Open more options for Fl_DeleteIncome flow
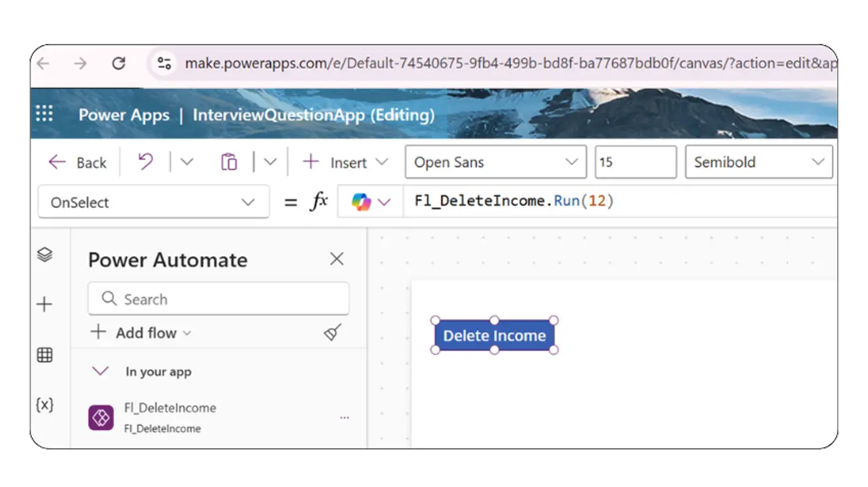Screen dimensions: 868x487 coord(344,417)
